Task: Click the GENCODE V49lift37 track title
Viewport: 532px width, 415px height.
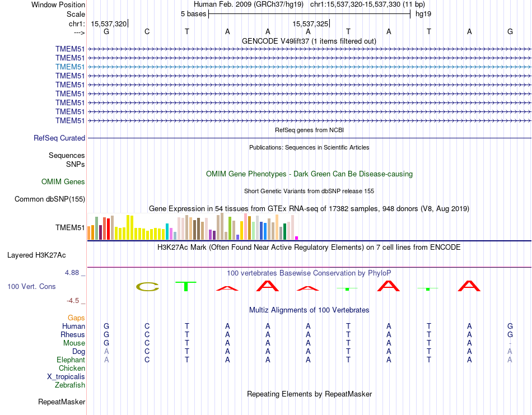Action: click(x=309, y=41)
